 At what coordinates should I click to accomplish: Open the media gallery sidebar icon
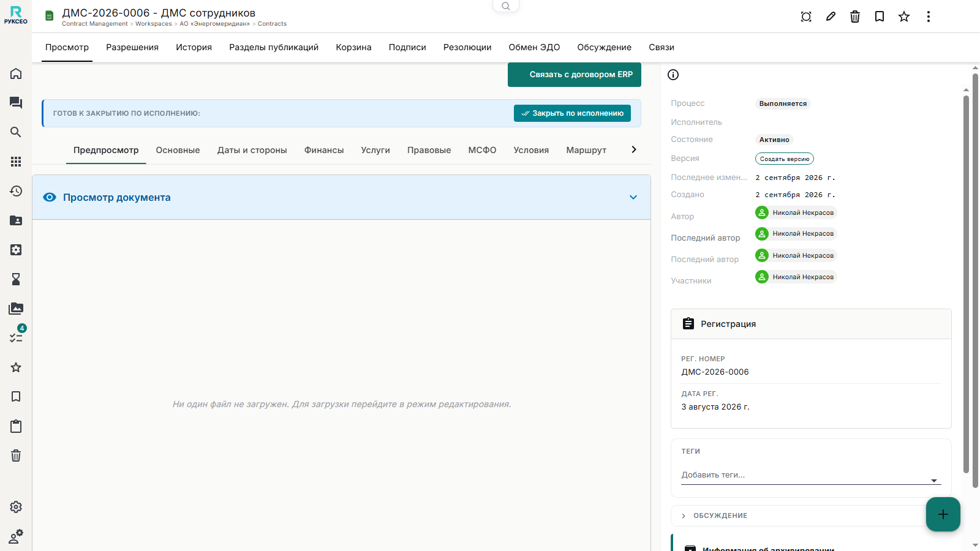tap(16, 309)
